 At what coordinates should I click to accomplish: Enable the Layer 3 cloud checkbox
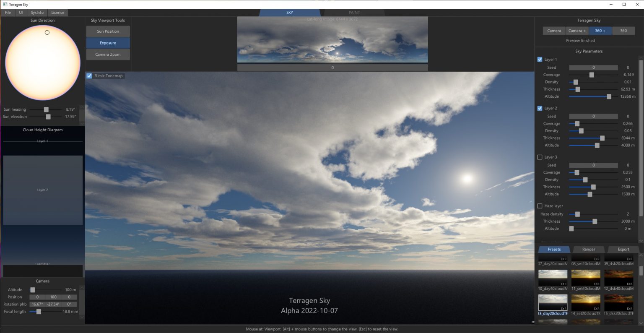coord(540,157)
